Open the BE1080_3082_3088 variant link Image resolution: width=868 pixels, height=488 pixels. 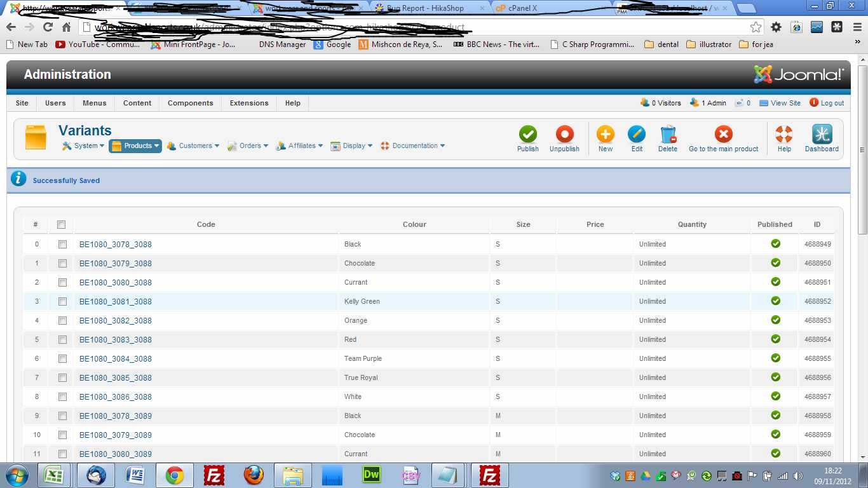(x=116, y=320)
